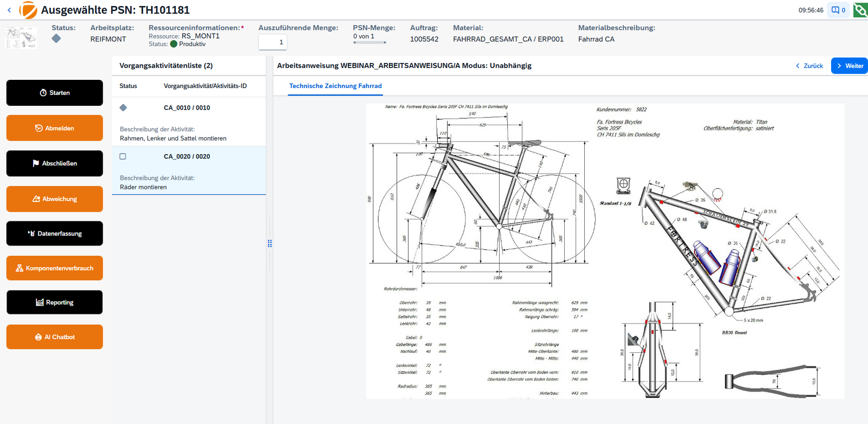Click the orange Digital Manufacturing logo

(x=28, y=10)
